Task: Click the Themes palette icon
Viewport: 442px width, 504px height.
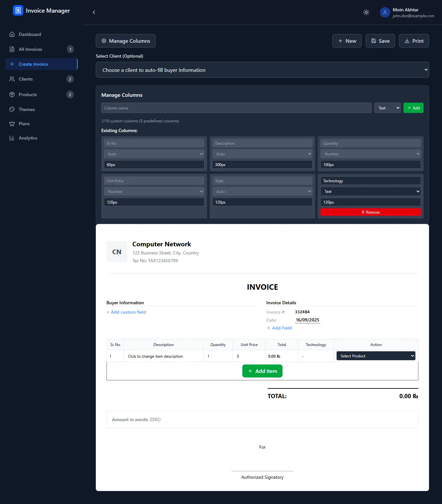Action: [12, 109]
